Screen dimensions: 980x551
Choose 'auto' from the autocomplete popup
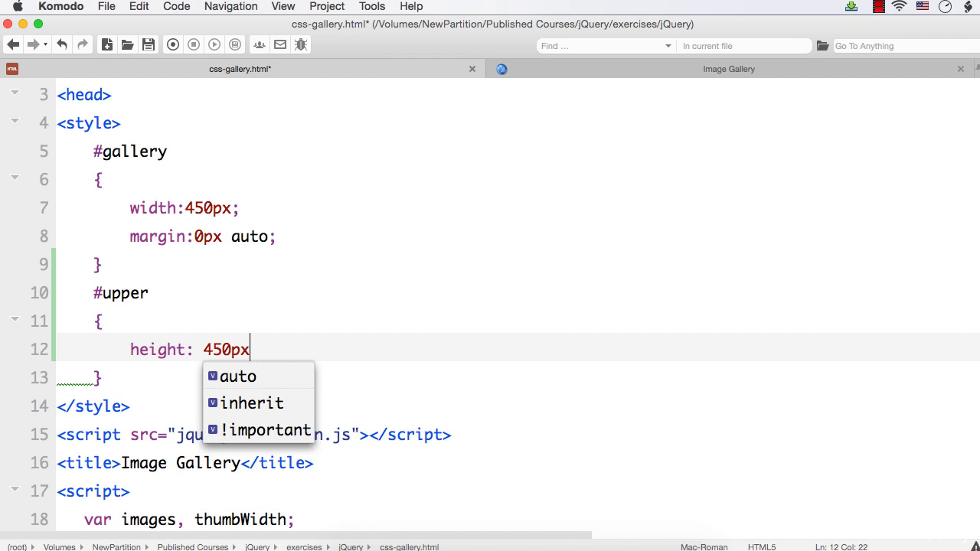click(259, 376)
